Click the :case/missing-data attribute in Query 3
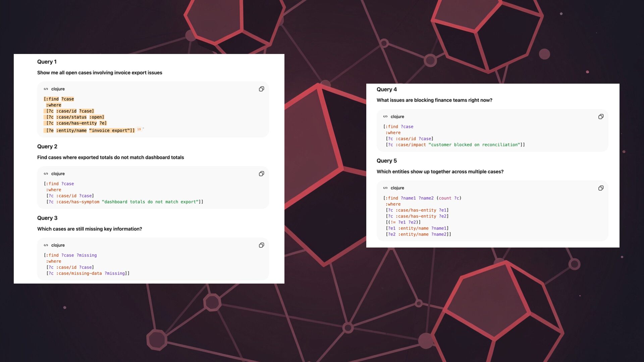Screen dimensions: 644x362 (x=79, y=273)
